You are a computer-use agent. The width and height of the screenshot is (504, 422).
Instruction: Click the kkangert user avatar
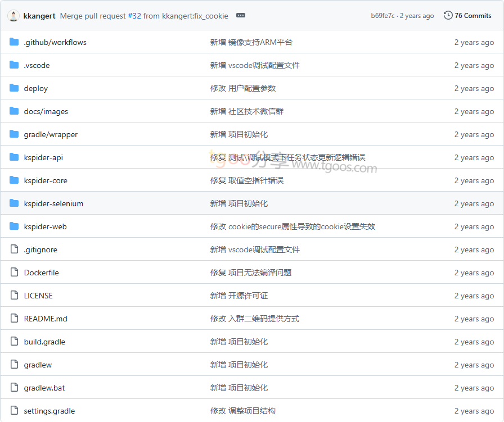pyautogui.click(x=14, y=16)
